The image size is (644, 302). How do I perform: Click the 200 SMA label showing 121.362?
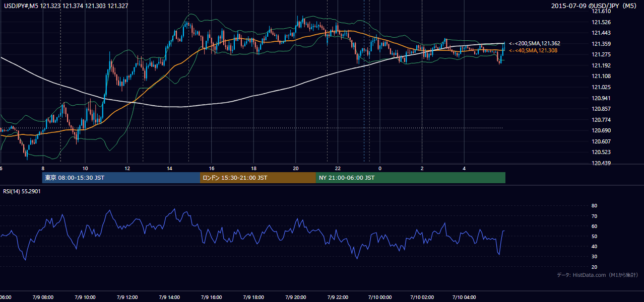534,43
